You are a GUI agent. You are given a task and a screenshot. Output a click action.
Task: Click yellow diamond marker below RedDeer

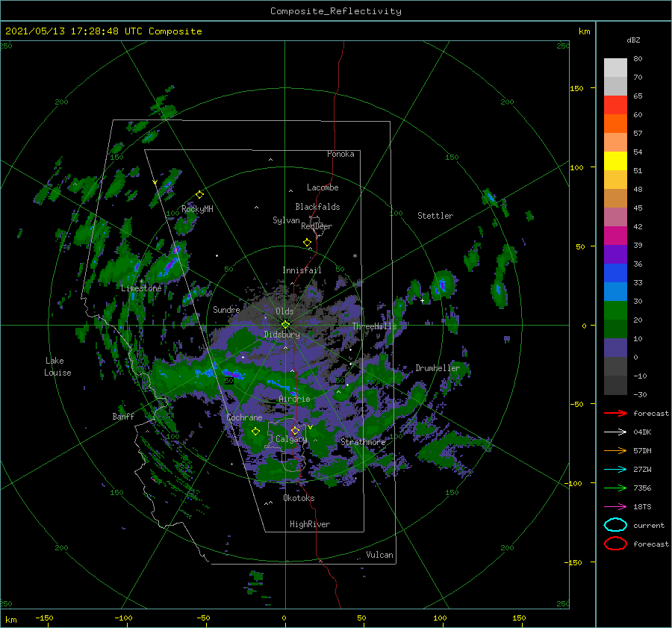point(307,243)
